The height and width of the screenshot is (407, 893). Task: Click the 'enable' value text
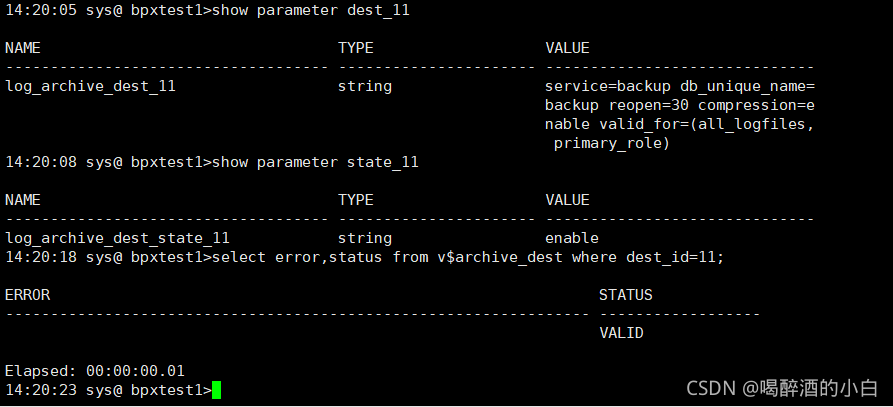(572, 238)
